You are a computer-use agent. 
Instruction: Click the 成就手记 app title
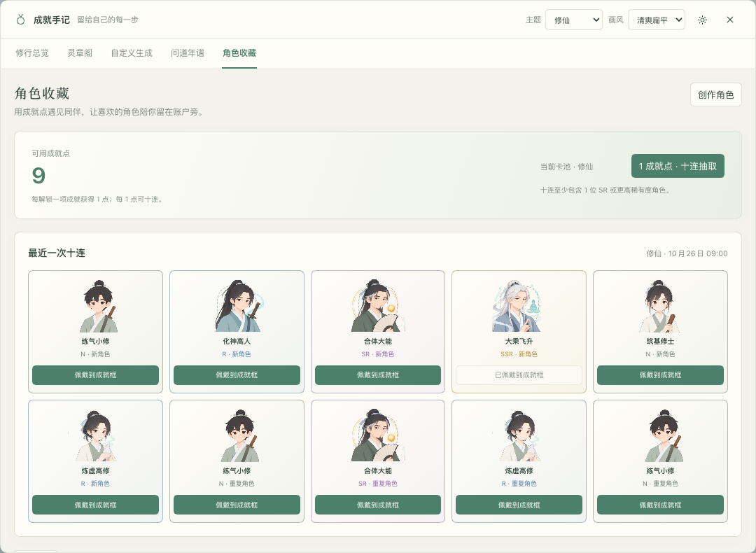tap(52, 20)
